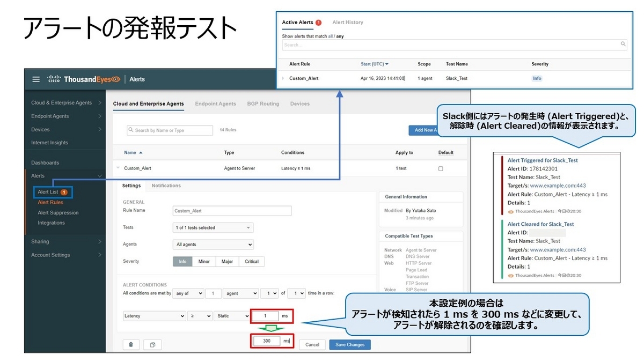Select Major severity

[x=227, y=262]
